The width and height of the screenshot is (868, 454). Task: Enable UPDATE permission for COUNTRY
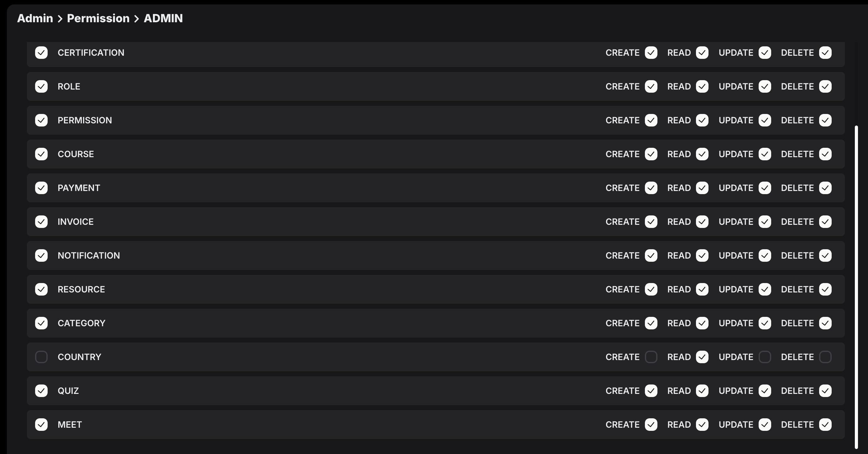765,357
